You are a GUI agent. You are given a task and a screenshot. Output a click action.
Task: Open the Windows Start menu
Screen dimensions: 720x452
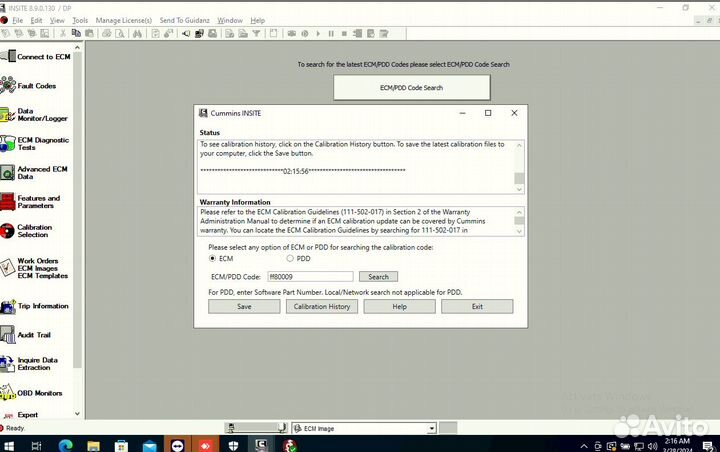(x=9, y=446)
